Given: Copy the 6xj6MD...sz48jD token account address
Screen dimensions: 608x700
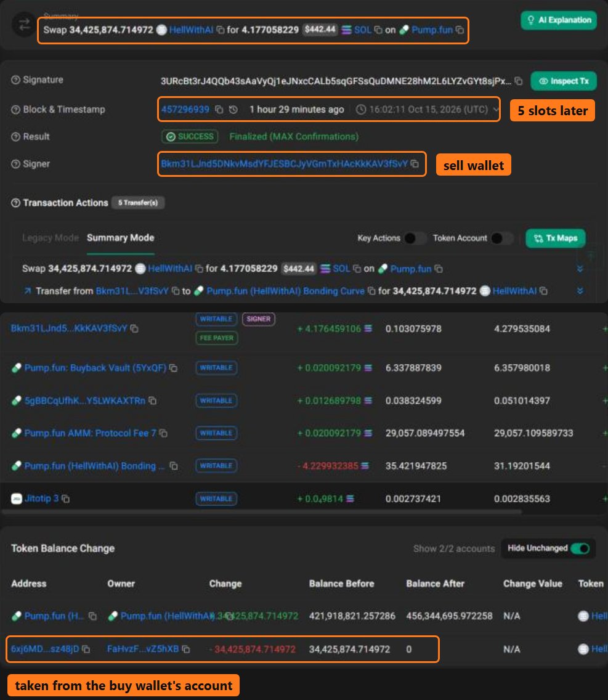Looking at the screenshot, I should coord(86,649).
